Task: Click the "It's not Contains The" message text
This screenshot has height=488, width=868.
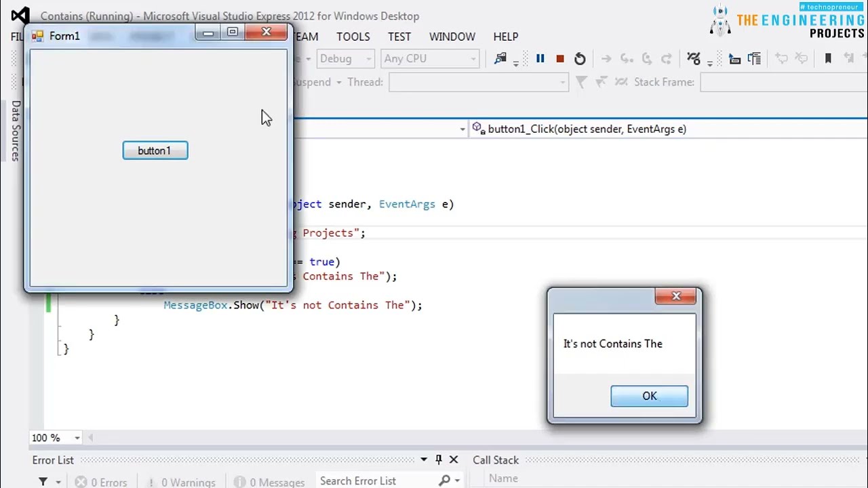Action: (x=613, y=344)
